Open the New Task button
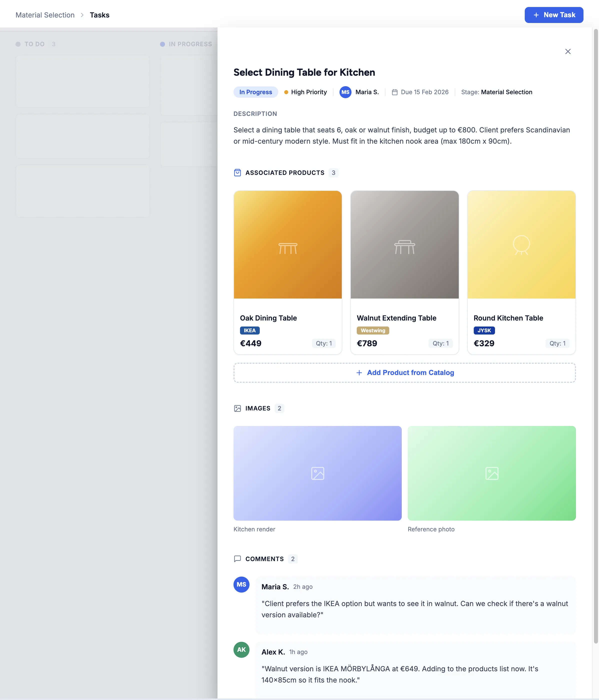This screenshot has width=599, height=700. (554, 15)
